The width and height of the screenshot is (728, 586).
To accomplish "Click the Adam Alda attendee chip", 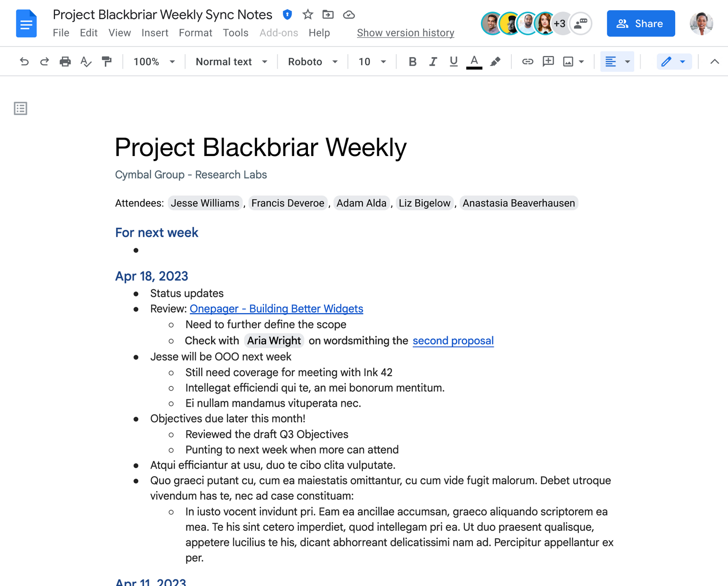I will click(x=361, y=203).
